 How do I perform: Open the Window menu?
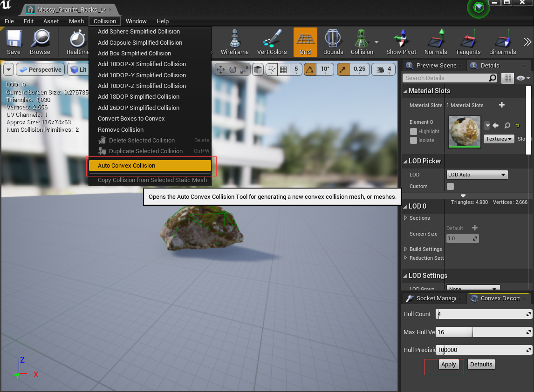pyautogui.click(x=136, y=21)
